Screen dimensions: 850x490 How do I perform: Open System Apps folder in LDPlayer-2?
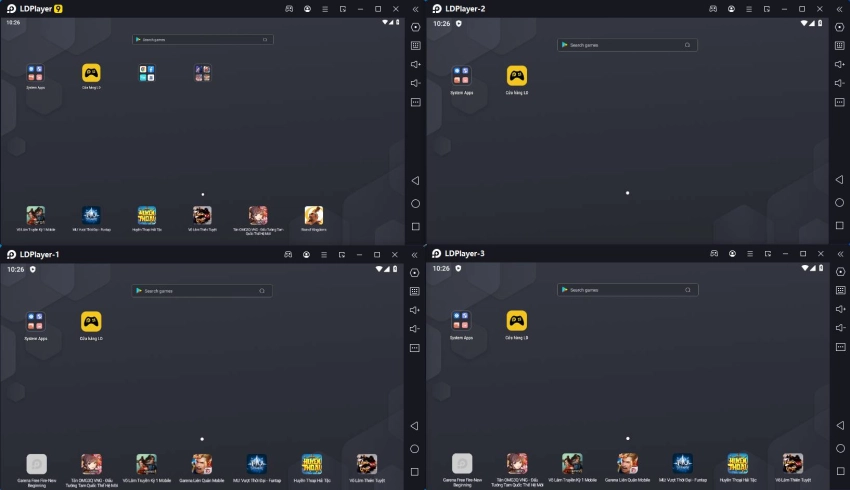pyautogui.click(x=461, y=75)
